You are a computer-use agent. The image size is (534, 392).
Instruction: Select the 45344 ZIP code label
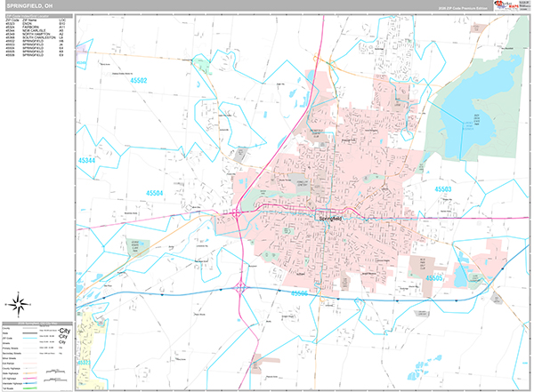86,159
